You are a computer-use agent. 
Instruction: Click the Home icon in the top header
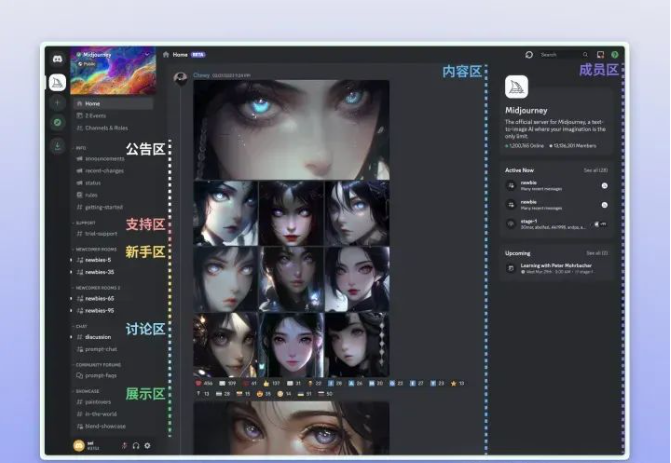coord(166,54)
